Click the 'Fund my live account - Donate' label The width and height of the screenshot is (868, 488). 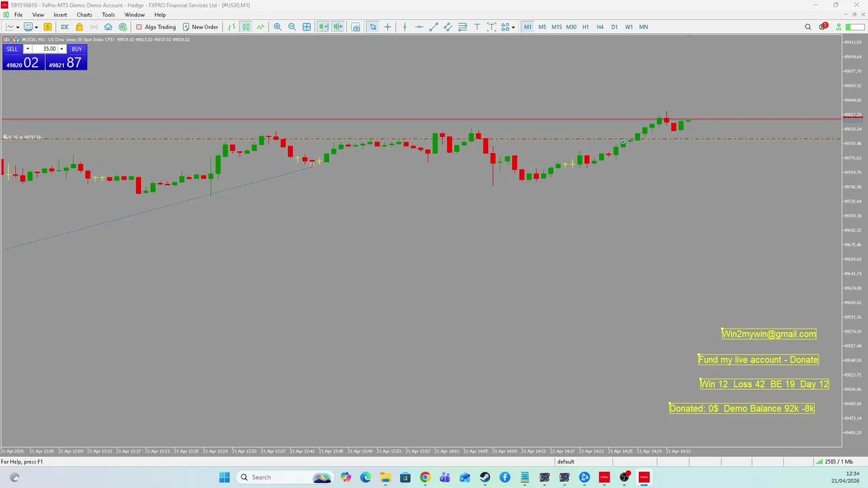click(758, 360)
